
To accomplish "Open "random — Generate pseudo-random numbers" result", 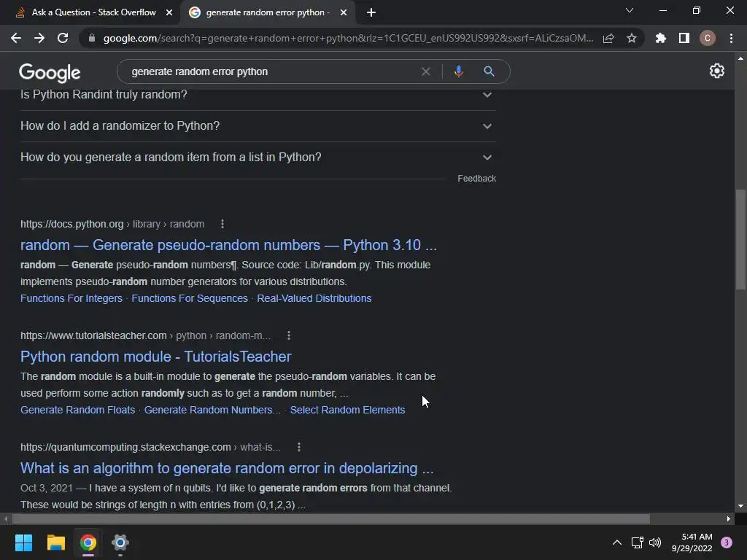I will (x=228, y=245).
